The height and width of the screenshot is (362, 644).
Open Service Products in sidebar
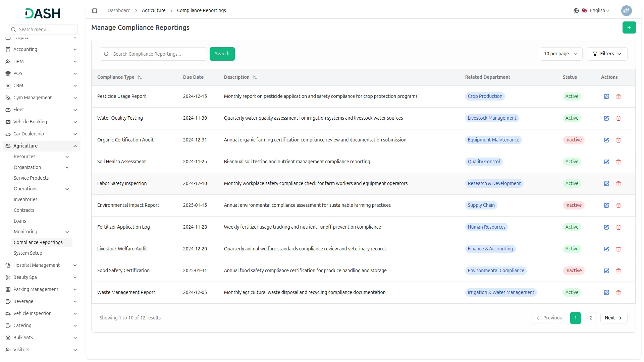pyautogui.click(x=31, y=178)
